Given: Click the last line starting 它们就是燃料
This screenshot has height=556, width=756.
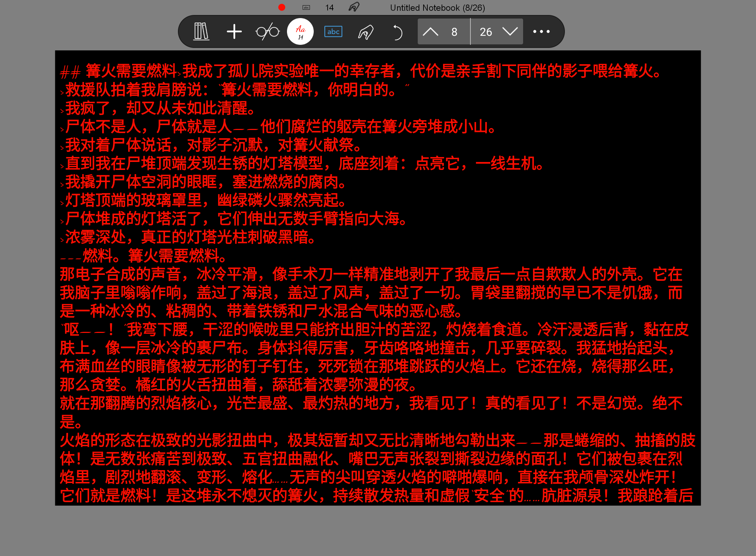Looking at the screenshot, I should (377, 495).
